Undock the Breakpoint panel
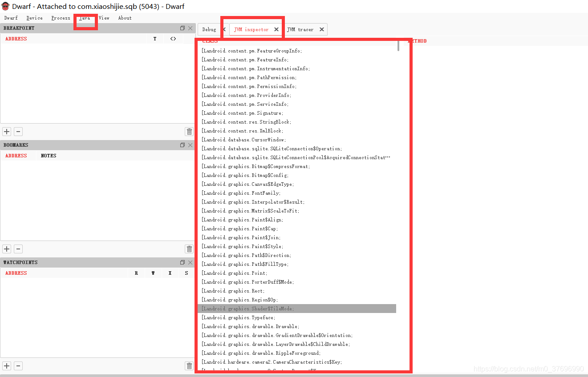 [182, 28]
